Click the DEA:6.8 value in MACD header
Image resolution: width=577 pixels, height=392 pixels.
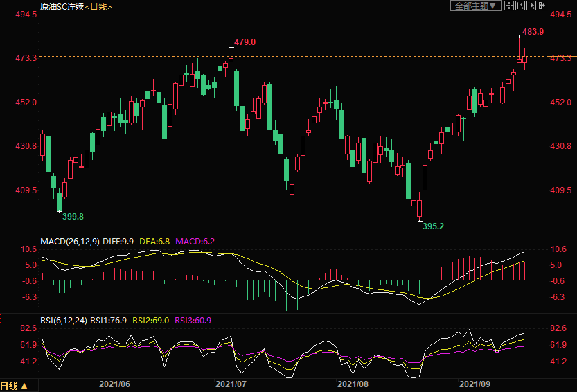[x=155, y=241]
